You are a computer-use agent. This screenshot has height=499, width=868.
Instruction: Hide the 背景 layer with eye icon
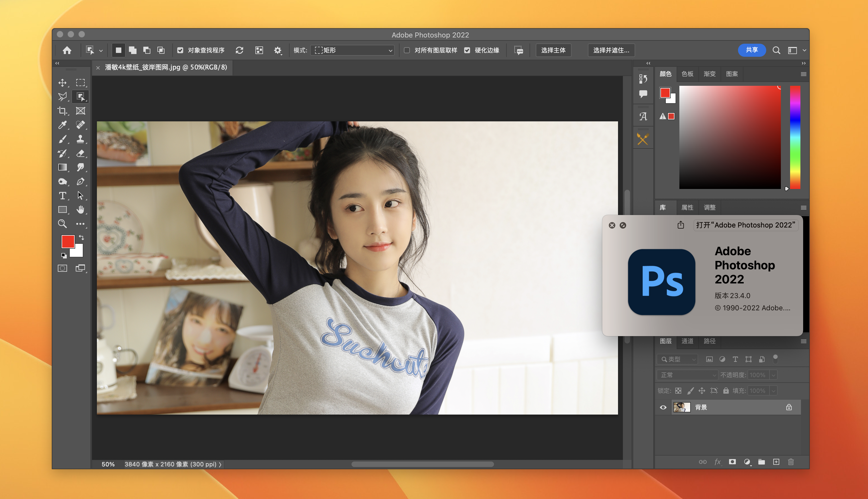pos(663,407)
